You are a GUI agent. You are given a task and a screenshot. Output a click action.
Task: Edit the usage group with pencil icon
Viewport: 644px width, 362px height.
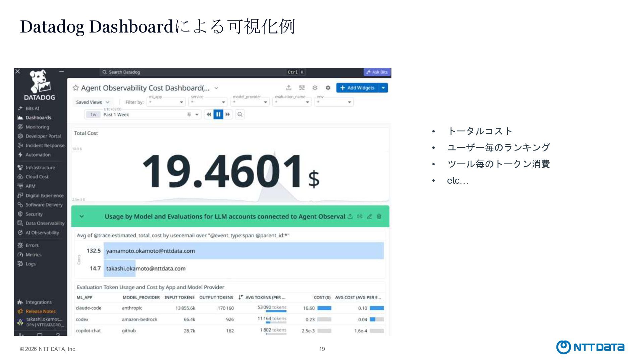coord(369,216)
